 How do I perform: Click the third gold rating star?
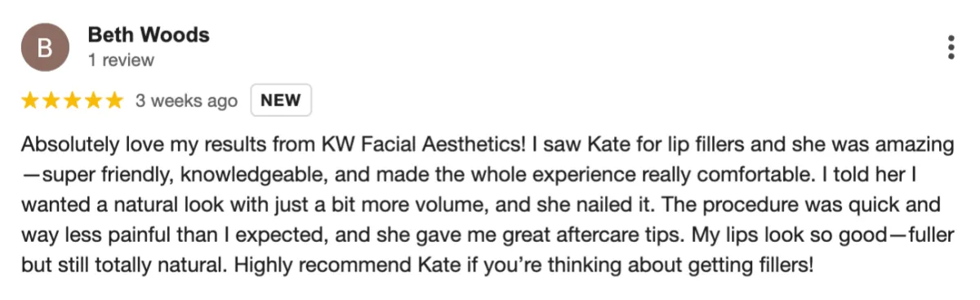point(72,101)
